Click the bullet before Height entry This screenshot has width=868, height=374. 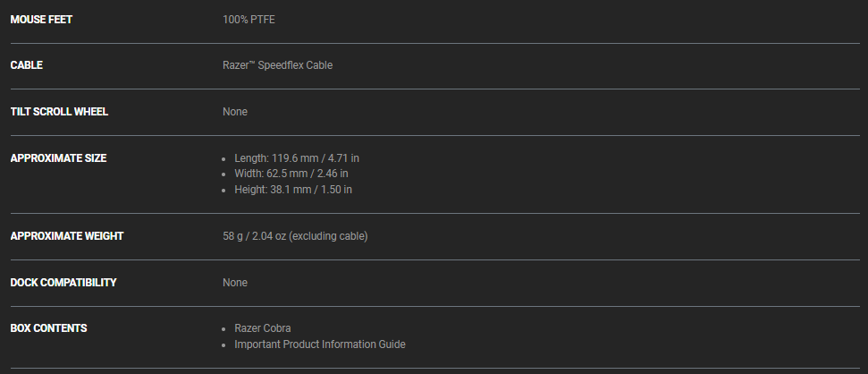click(x=224, y=191)
